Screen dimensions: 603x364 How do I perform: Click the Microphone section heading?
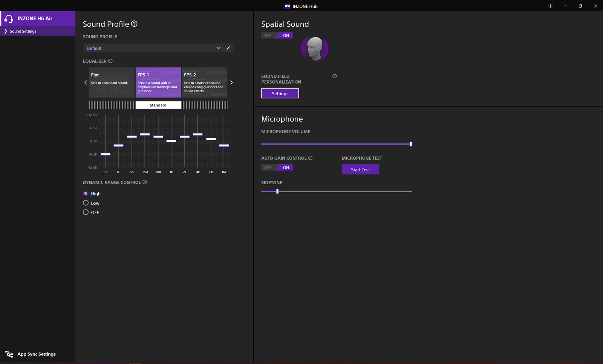(282, 119)
